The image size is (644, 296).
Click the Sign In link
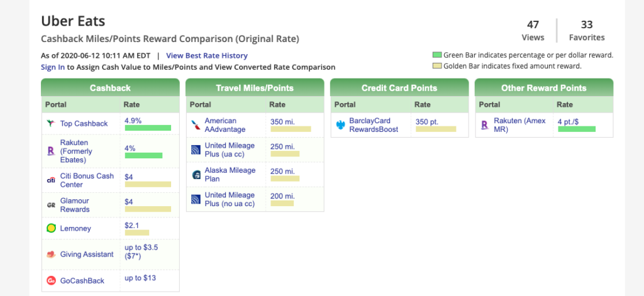(52, 67)
